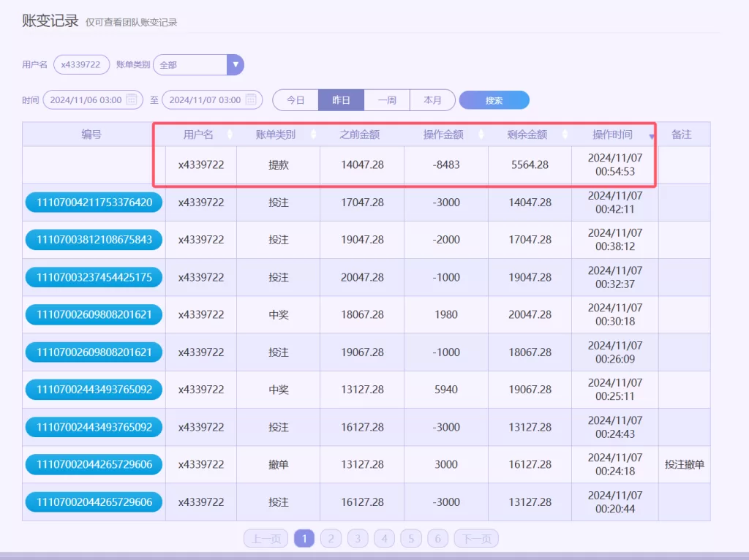Sort by 用户名 column arrows
749x560 pixels.
tap(230, 135)
